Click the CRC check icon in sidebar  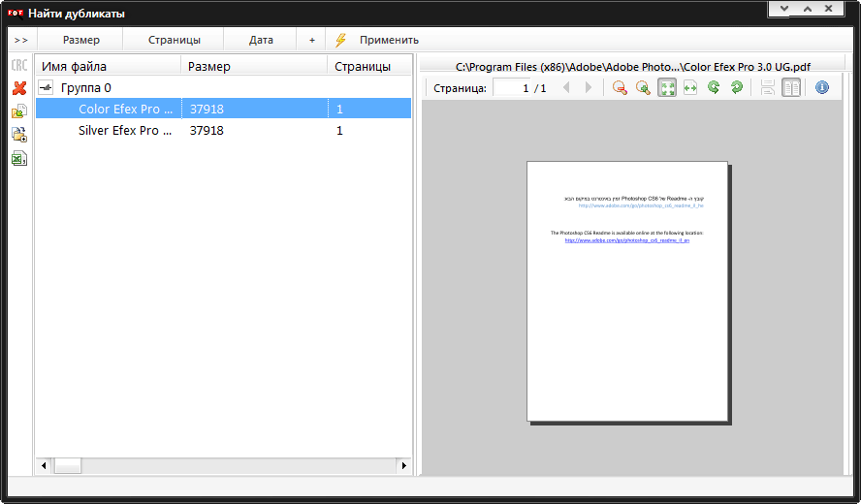point(19,65)
